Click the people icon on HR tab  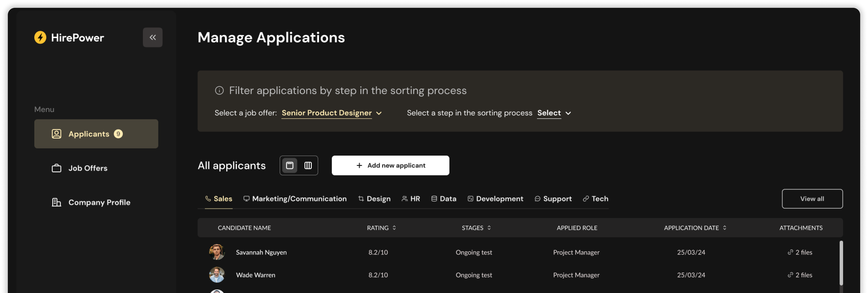click(x=405, y=199)
